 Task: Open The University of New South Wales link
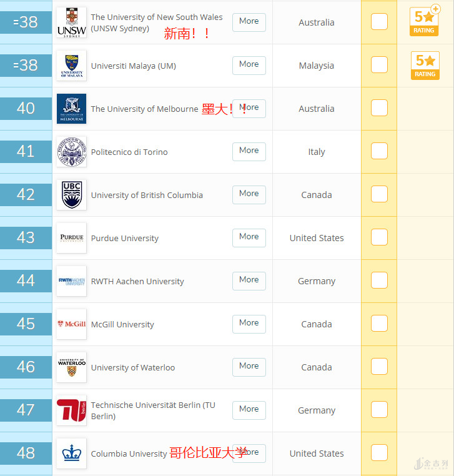tap(157, 22)
